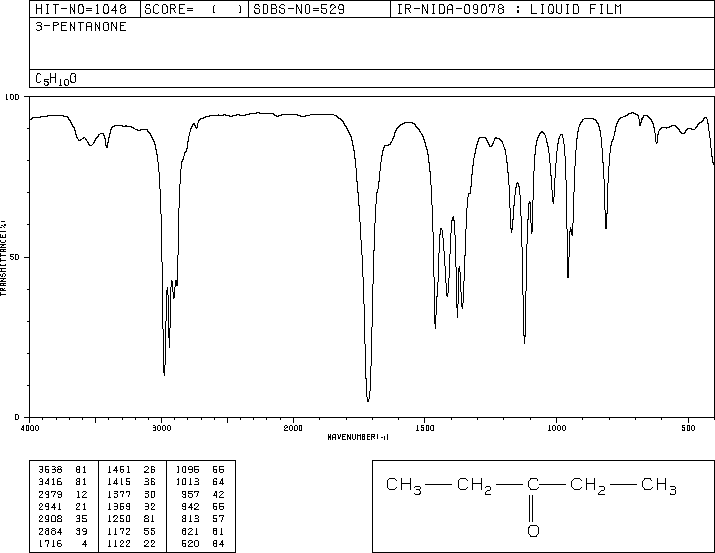The image size is (715, 553).
Task: Click the transmittance value 22 beside 1122
Action: pos(150,543)
